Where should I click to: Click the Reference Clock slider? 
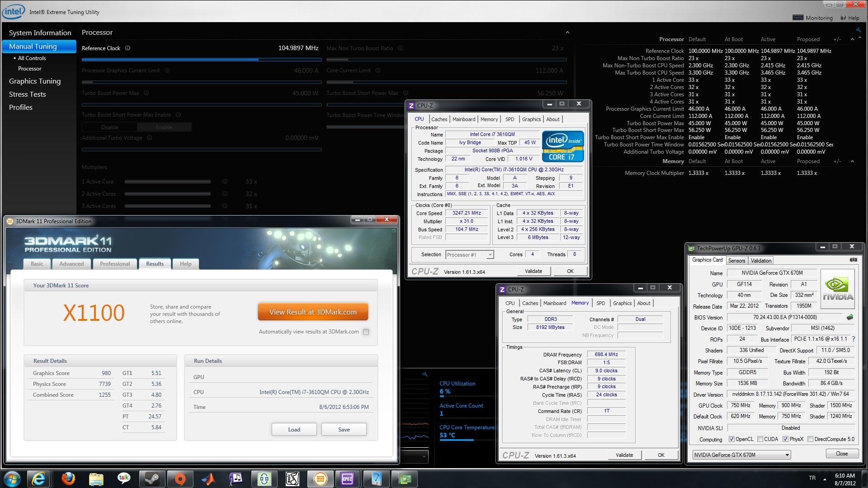click(202, 60)
